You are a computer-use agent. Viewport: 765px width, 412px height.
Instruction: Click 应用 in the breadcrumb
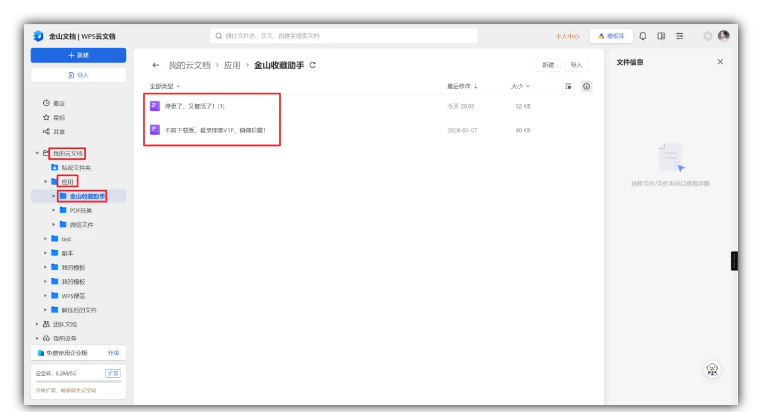coord(232,65)
